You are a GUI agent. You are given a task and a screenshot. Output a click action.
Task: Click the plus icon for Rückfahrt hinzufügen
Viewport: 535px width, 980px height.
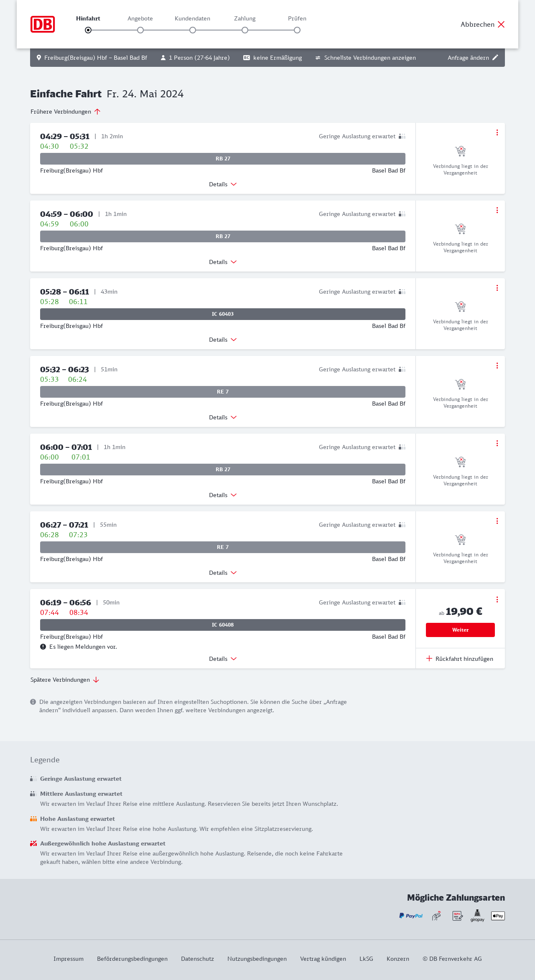tap(429, 659)
